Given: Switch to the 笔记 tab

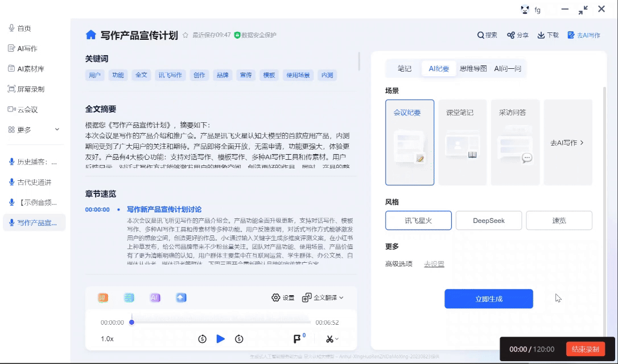Looking at the screenshot, I should point(405,69).
